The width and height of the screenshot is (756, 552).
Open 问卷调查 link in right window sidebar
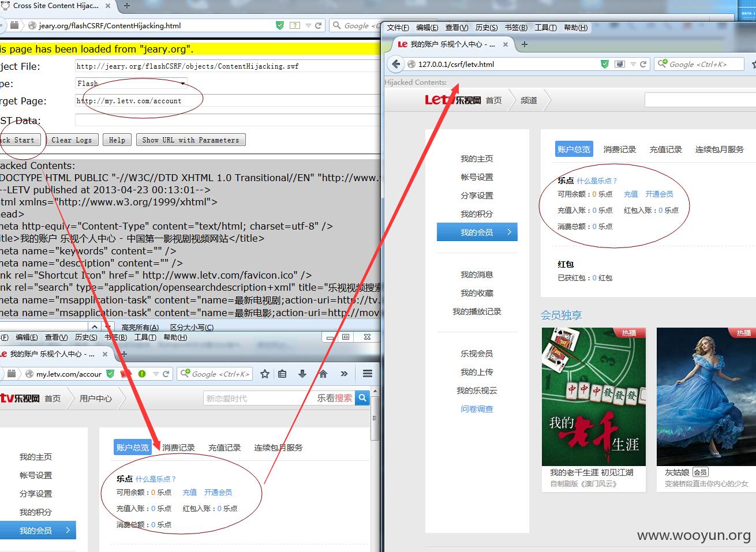(477, 409)
